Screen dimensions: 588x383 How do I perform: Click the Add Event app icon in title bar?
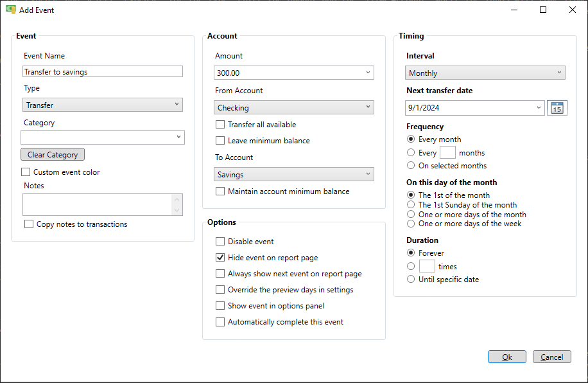(x=11, y=10)
